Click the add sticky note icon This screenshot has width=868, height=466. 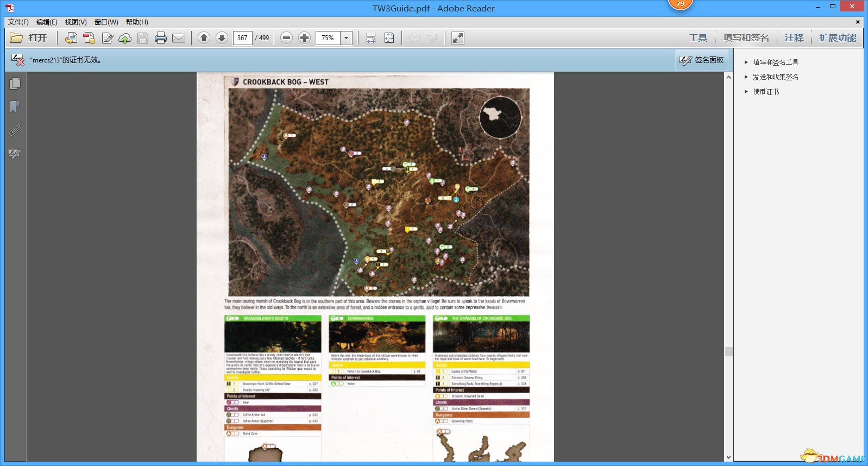[x=414, y=38]
